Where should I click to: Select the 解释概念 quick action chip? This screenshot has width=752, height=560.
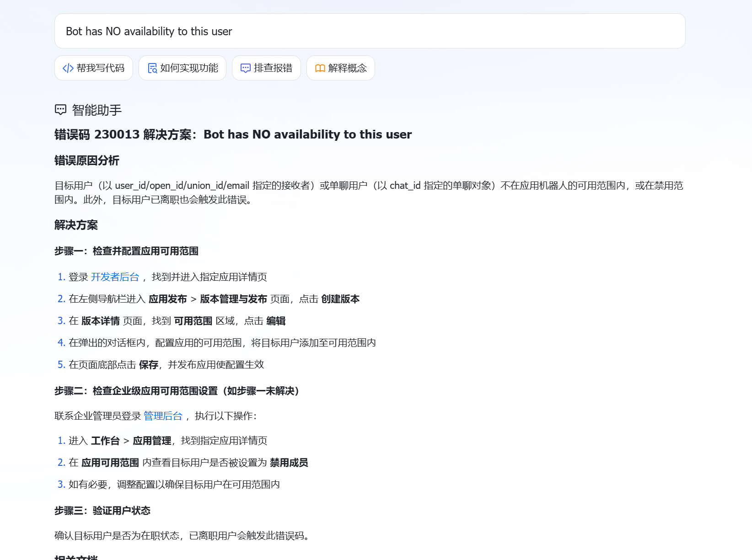340,68
